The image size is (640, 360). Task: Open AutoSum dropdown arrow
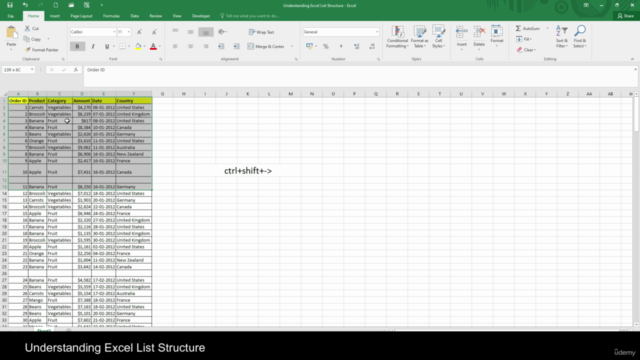click(547, 28)
